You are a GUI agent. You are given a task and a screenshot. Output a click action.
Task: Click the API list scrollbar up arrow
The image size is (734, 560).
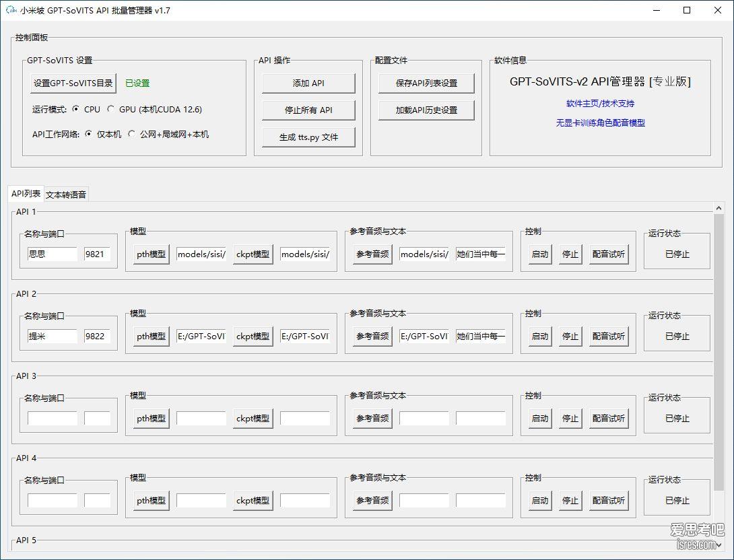(x=719, y=208)
